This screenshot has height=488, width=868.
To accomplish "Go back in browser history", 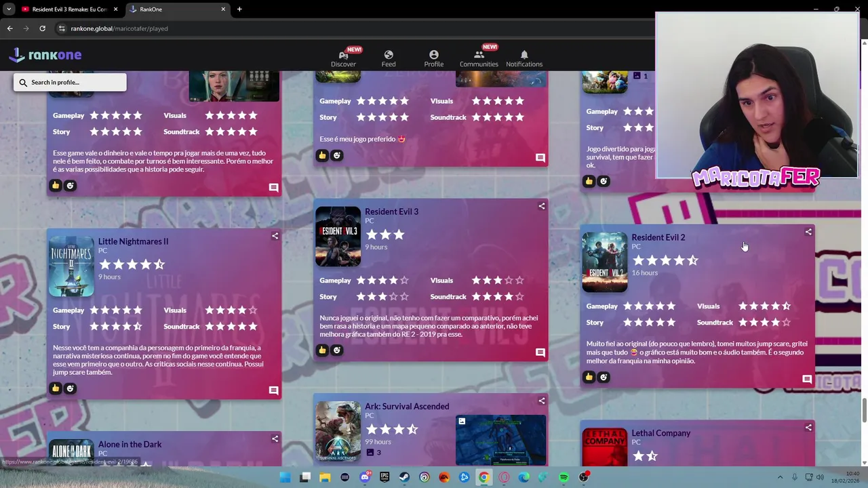I will coord(9,28).
